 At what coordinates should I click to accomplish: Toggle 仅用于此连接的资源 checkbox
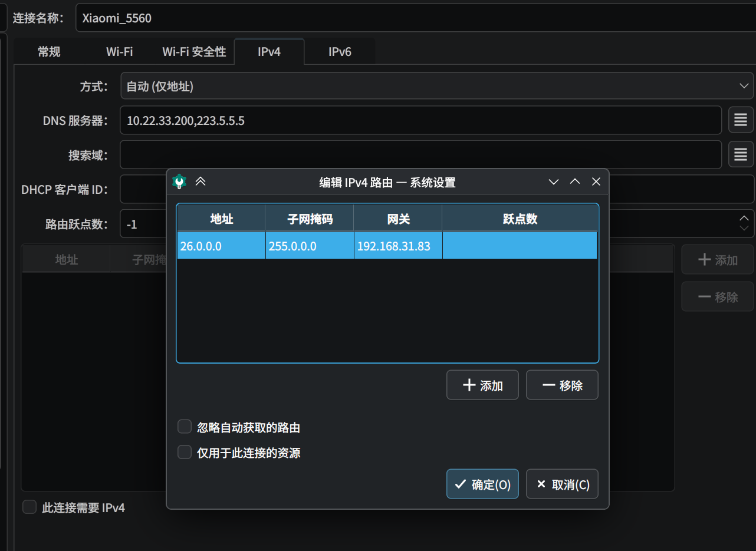[x=185, y=452]
